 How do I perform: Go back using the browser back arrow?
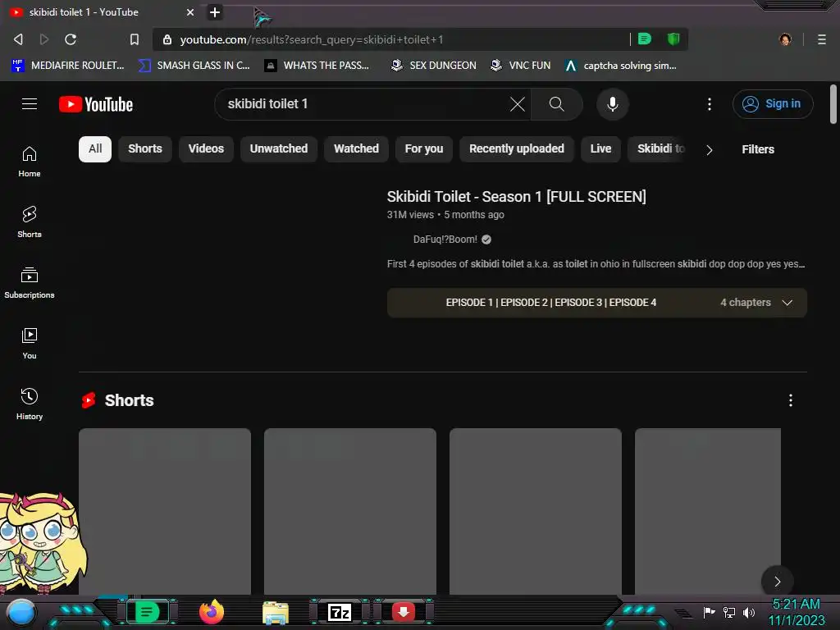coord(18,39)
